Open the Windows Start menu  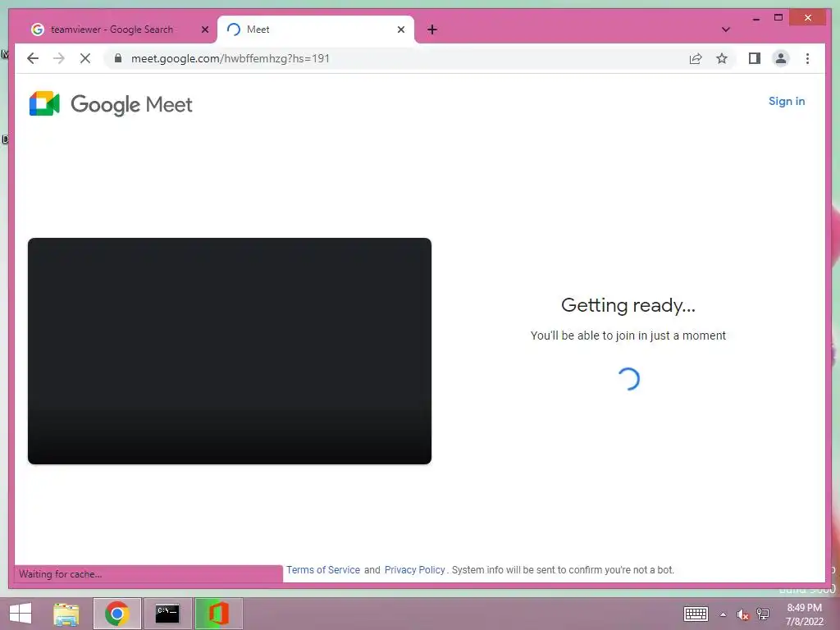click(21, 614)
